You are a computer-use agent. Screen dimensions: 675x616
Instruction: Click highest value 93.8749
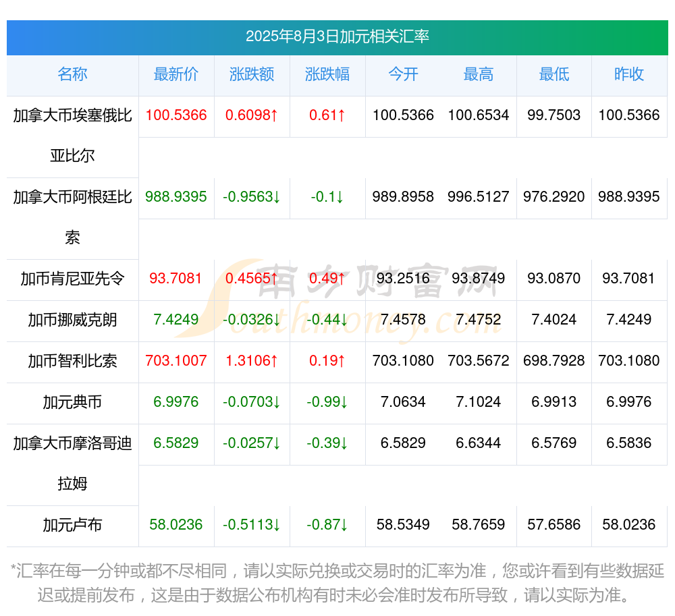479,279
